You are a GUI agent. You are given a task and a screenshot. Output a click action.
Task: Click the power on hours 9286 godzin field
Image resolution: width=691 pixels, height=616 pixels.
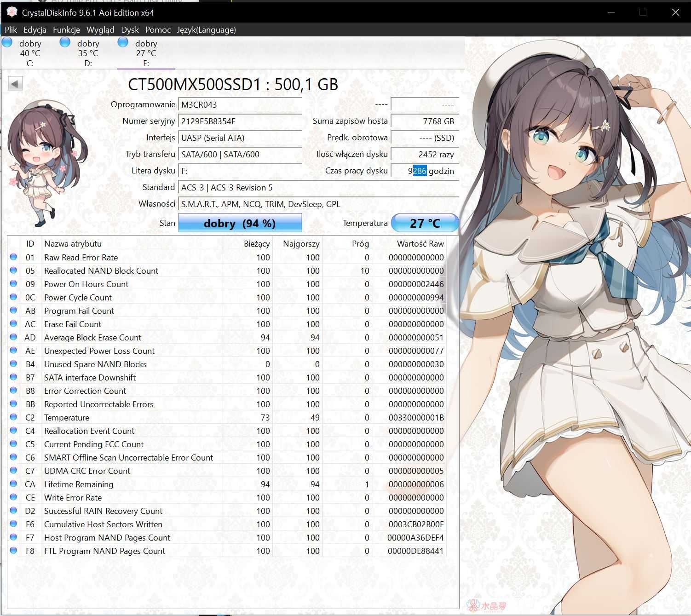425,171
